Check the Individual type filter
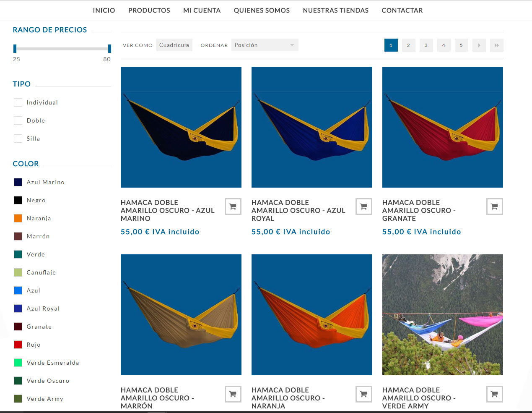 [x=18, y=102]
